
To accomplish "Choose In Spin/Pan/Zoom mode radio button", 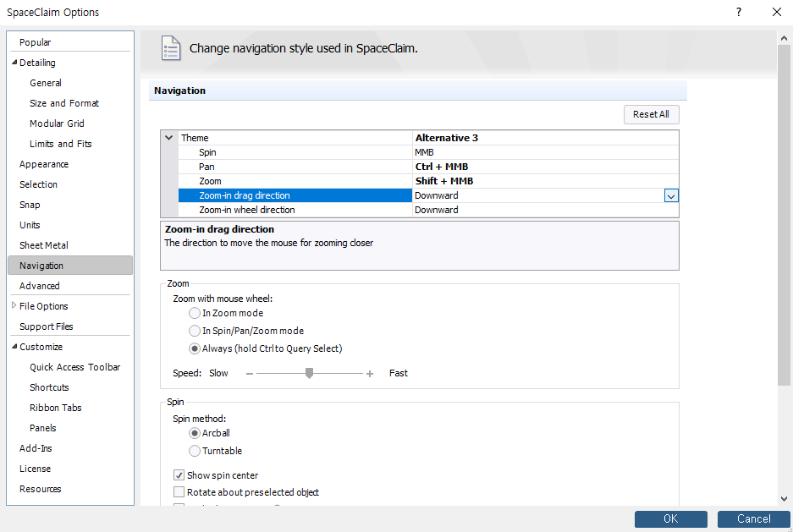I will click(194, 331).
